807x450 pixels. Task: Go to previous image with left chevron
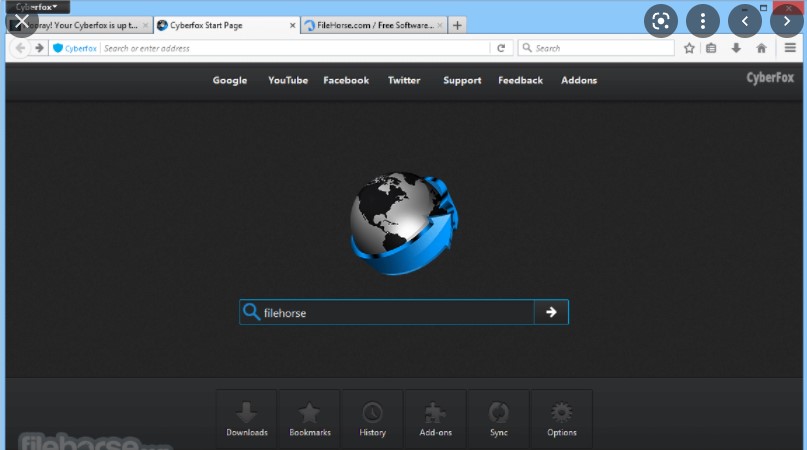[x=745, y=21]
